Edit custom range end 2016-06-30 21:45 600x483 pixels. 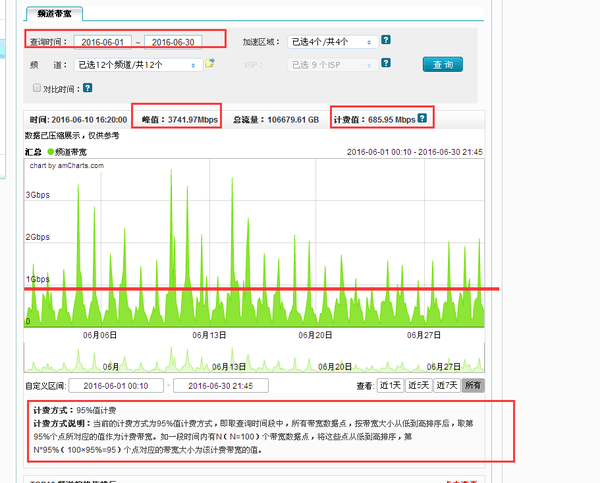click(x=221, y=386)
